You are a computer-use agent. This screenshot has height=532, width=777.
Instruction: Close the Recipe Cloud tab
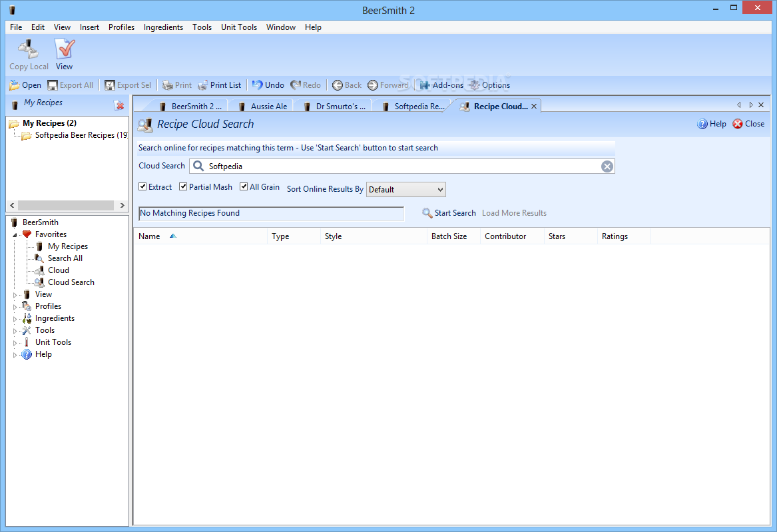[x=534, y=106]
